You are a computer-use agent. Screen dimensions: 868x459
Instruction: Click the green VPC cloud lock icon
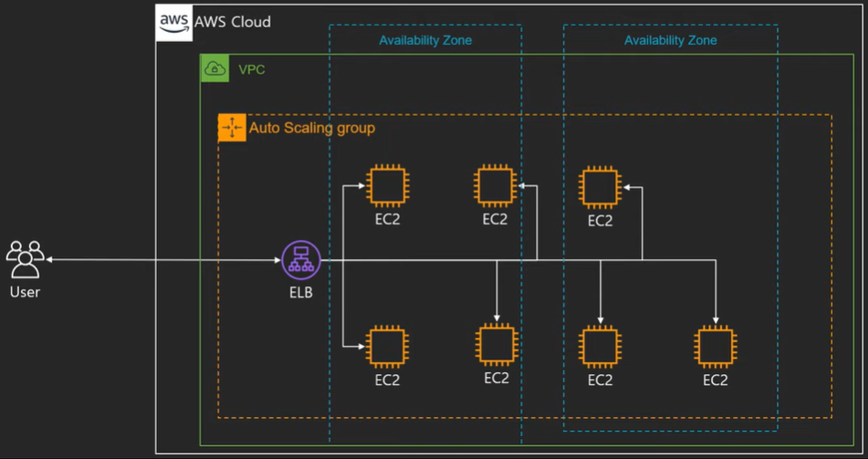point(214,68)
